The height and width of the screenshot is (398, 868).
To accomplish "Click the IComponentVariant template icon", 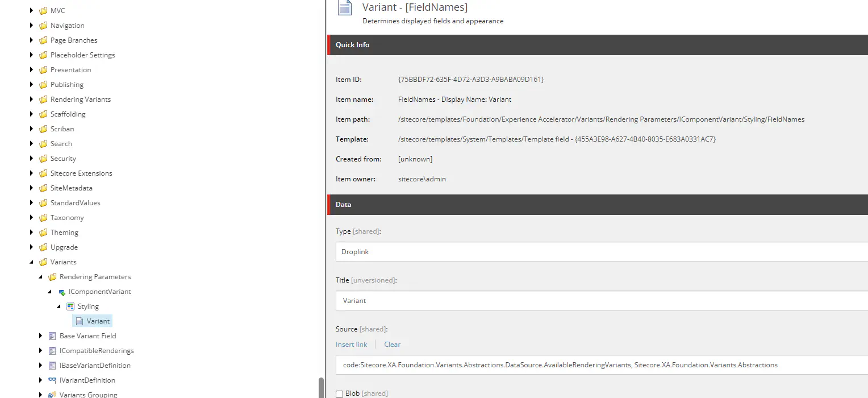I will coord(61,292).
